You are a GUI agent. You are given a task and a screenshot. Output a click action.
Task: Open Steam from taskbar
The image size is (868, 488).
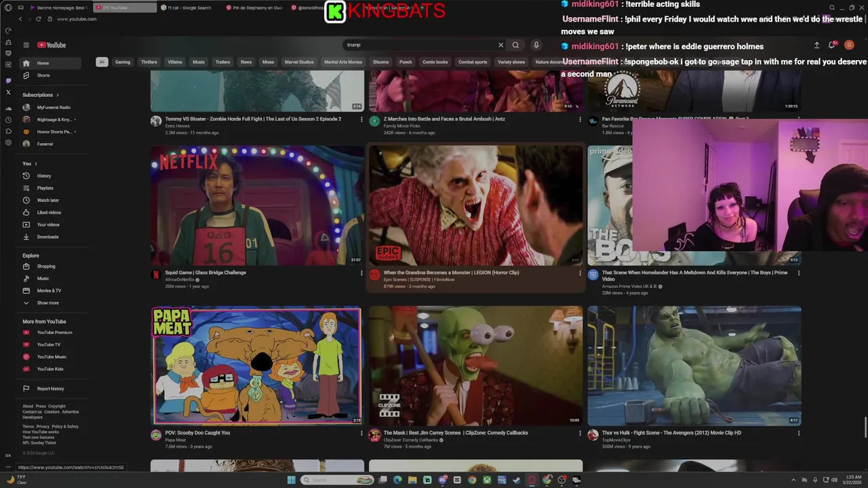point(517,480)
